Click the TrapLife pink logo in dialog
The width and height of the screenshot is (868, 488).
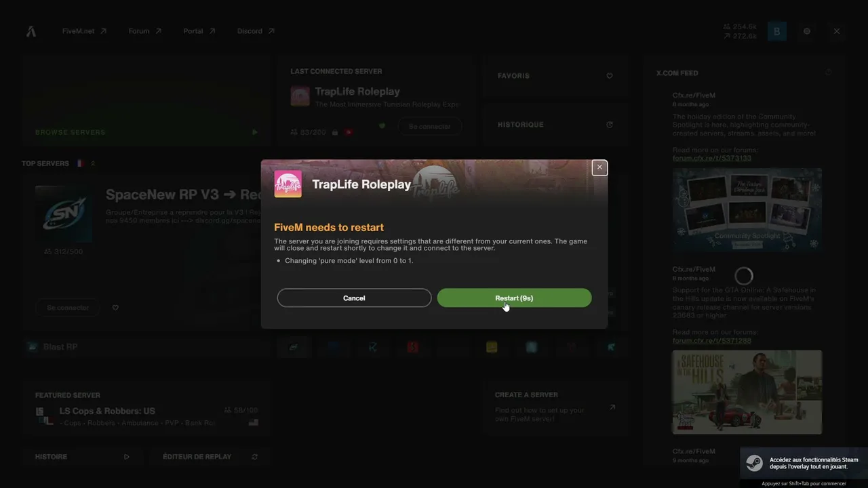click(x=288, y=184)
